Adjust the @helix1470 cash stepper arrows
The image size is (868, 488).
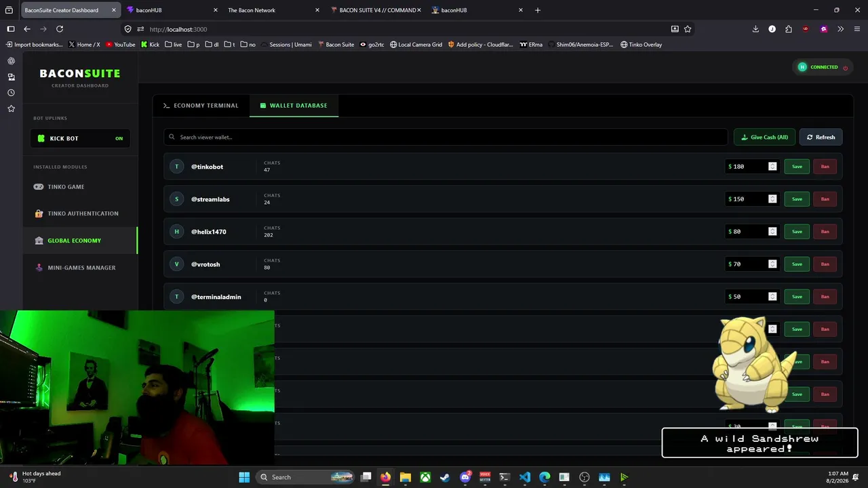[x=772, y=232]
